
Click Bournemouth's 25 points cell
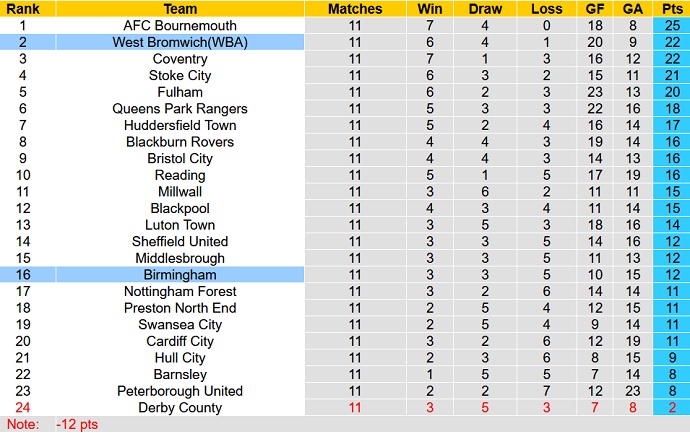click(x=668, y=25)
